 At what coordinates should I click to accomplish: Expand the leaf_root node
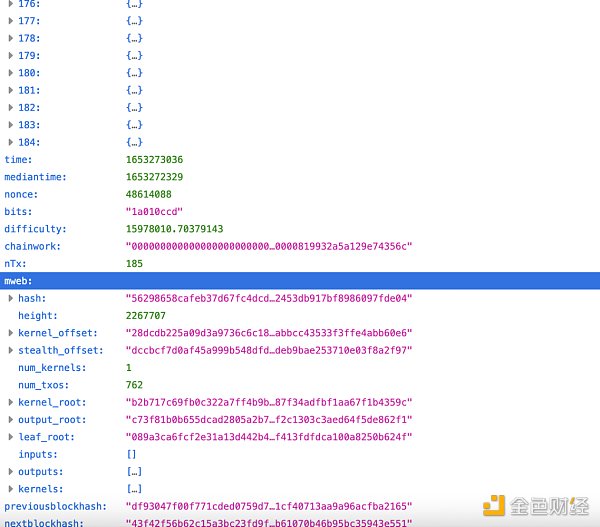11,437
